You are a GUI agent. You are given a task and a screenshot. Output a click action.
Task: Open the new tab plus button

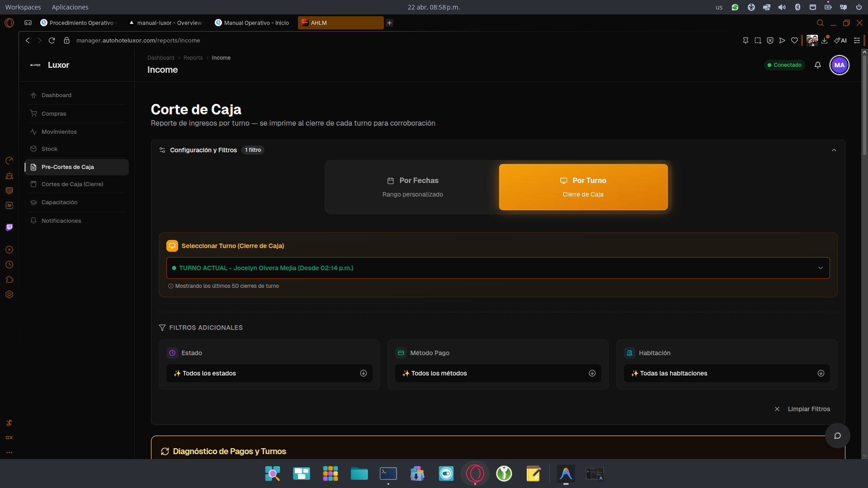coord(389,23)
